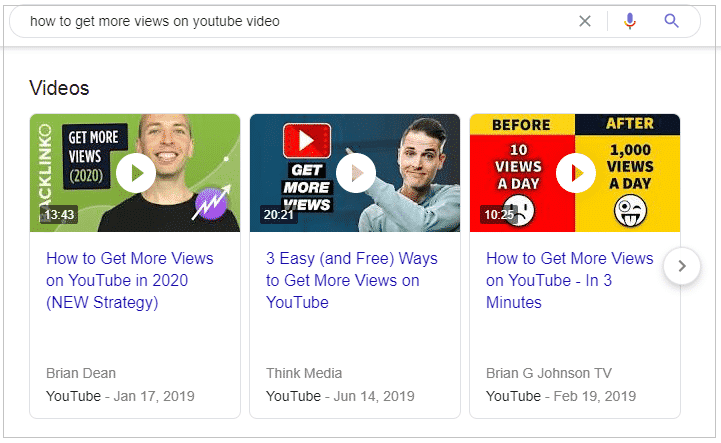This screenshot has height=443, width=721.
Task: Play the Before/After 1,000 views a day thumbnail
Action: point(575,173)
